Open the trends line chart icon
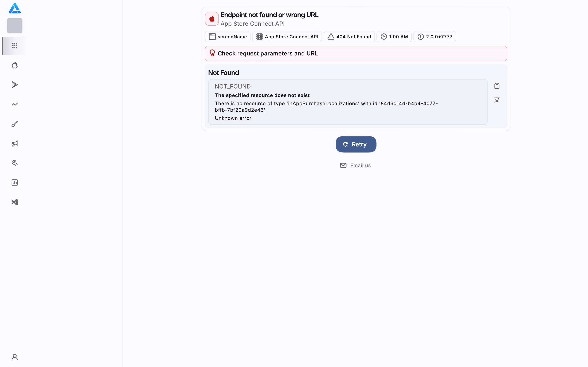This screenshot has height=367, width=588. coord(14,104)
